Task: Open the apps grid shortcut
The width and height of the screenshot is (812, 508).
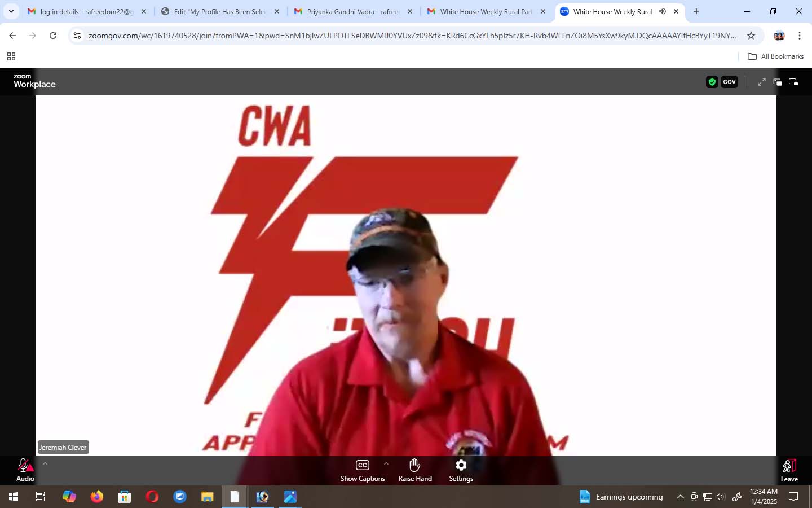Action: click(x=11, y=56)
